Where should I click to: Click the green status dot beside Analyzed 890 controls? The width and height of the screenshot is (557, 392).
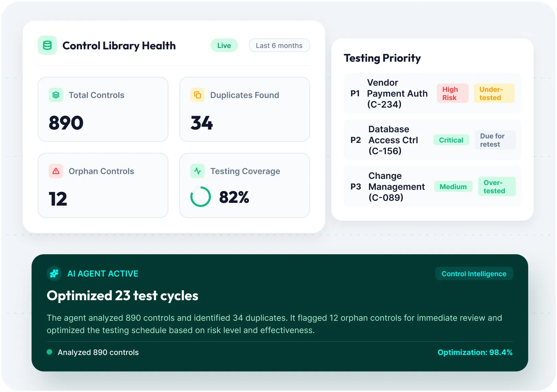[x=49, y=352]
